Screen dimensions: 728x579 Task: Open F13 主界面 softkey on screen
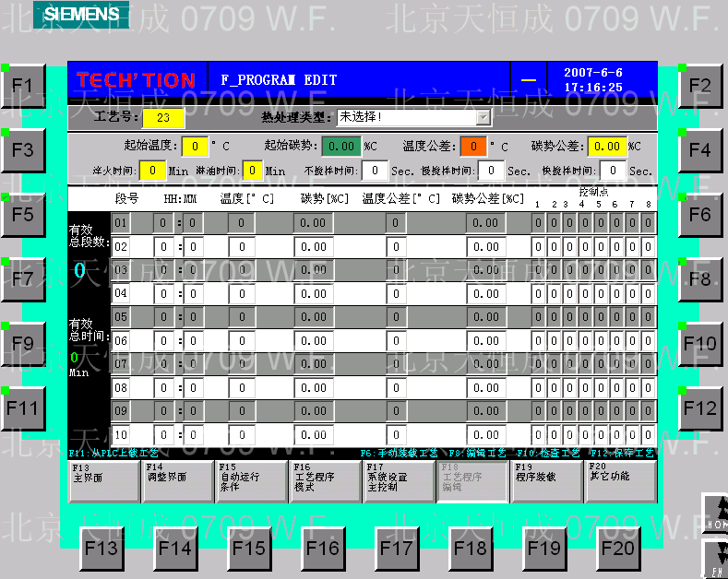(104, 480)
